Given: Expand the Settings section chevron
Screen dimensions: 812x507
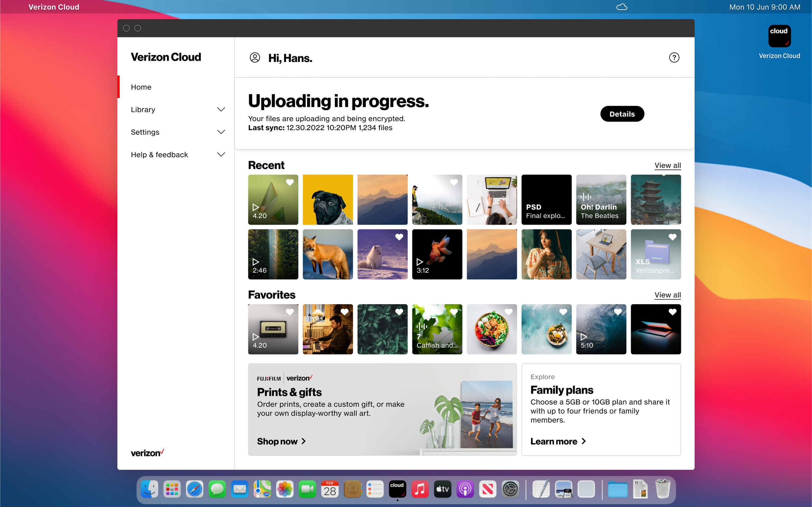Looking at the screenshot, I should tap(221, 132).
